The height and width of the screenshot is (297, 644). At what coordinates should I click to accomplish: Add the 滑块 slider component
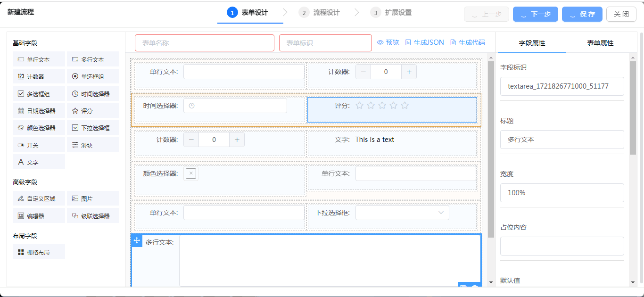click(x=93, y=145)
